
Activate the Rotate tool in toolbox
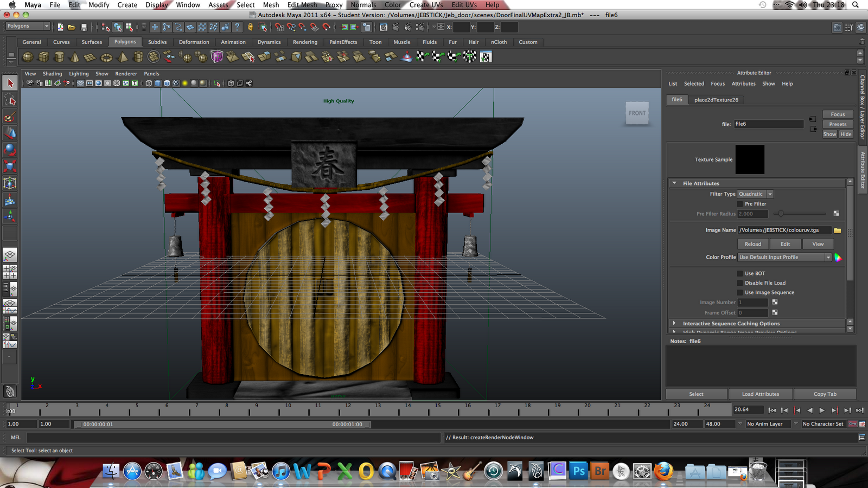(x=10, y=150)
